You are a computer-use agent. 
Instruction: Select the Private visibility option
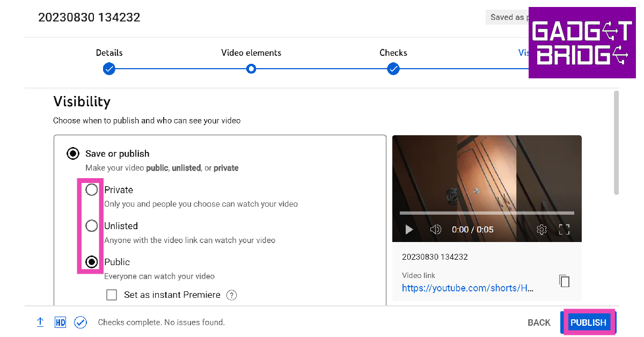click(92, 190)
